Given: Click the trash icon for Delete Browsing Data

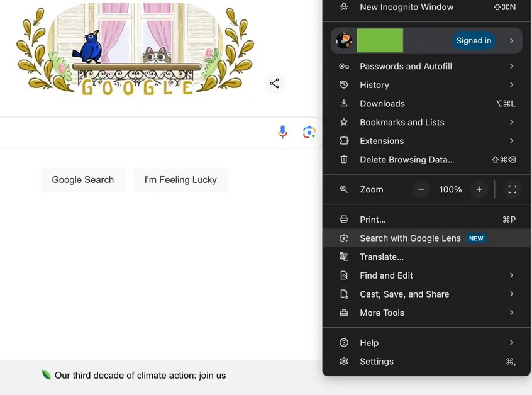Looking at the screenshot, I should (344, 159).
